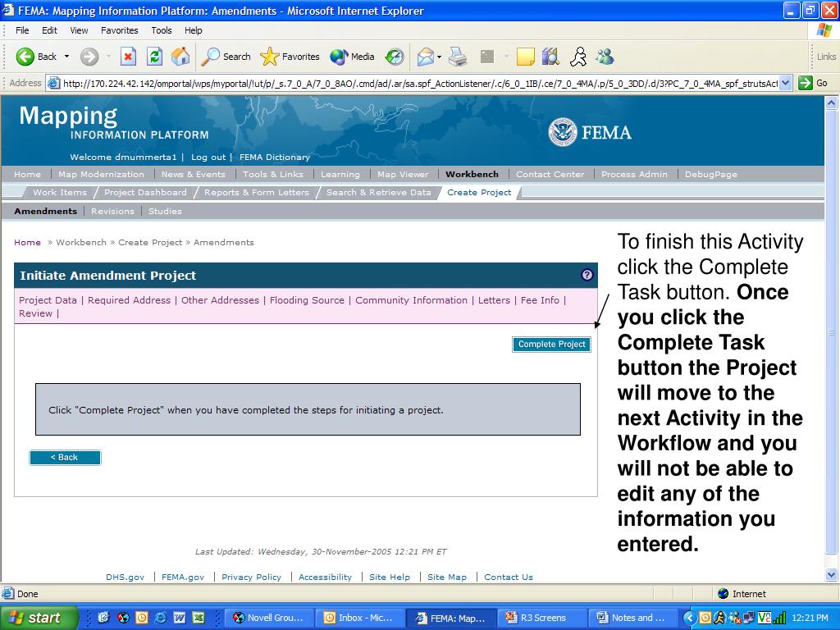Open the Search & Retrieve Data sub-tab
This screenshot has width=840, height=630.
[379, 192]
